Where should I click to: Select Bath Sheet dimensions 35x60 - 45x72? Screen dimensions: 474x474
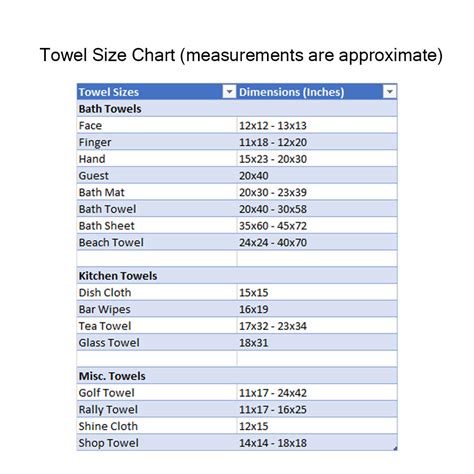point(317,226)
